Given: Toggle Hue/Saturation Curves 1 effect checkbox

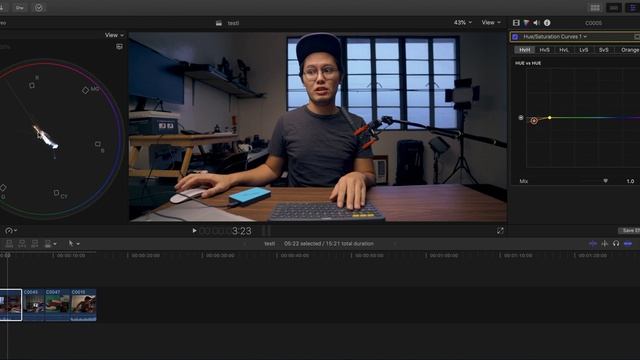Looking at the screenshot, I should click(x=515, y=37).
